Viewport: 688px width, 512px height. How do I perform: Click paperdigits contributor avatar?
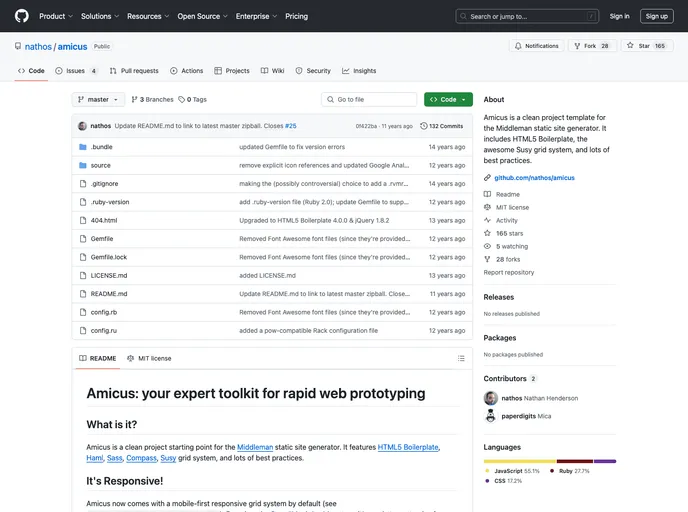(x=491, y=416)
